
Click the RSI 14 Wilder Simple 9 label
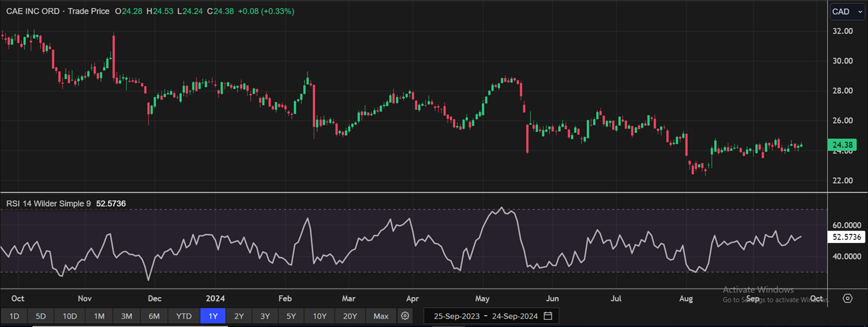click(x=49, y=204)
